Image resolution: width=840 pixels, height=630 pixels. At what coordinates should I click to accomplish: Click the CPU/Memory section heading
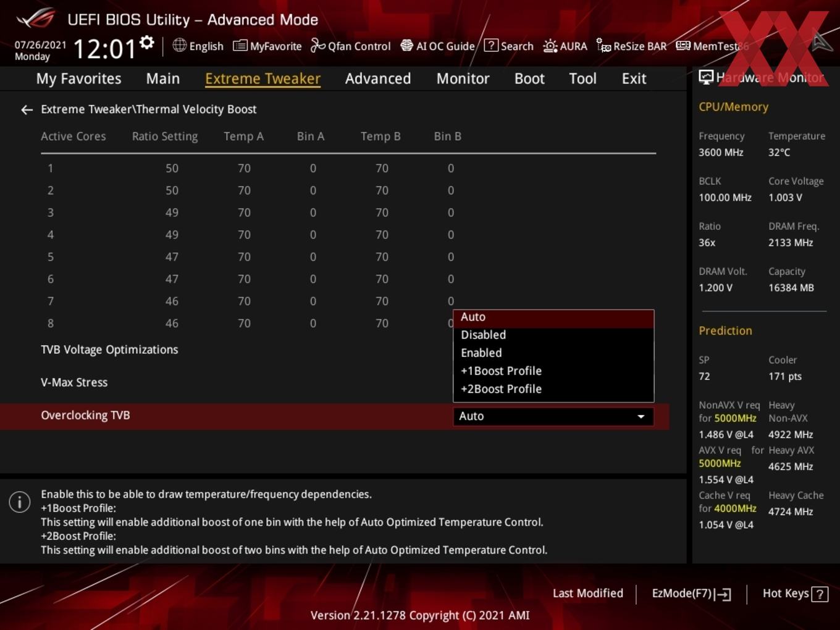733,107
